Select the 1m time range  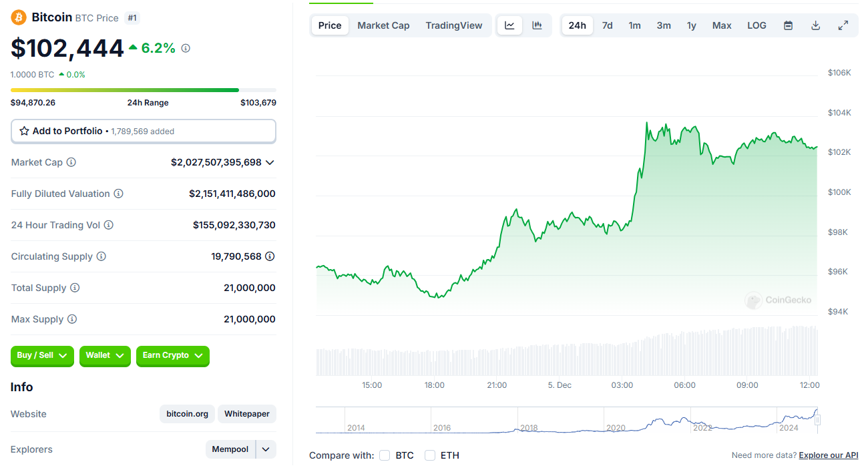634,25
